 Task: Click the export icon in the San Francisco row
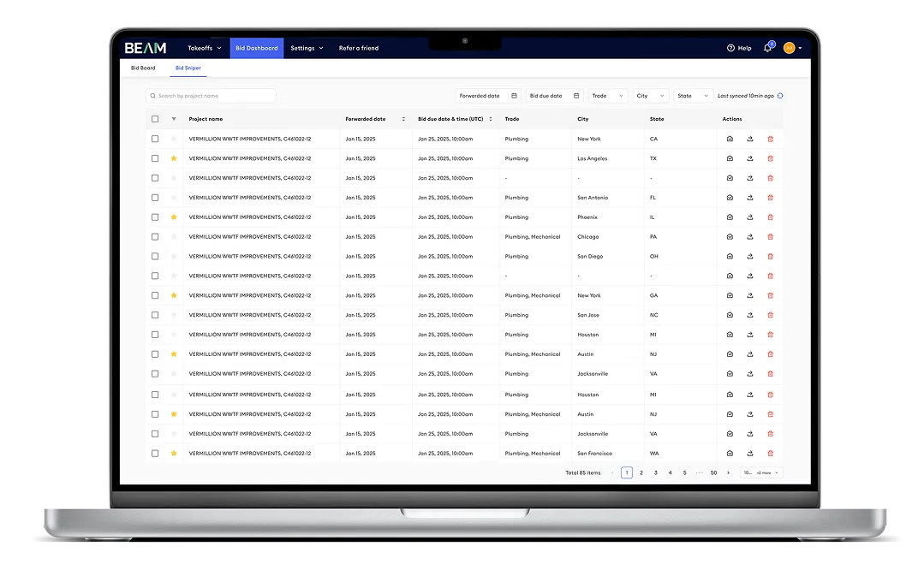750,454
